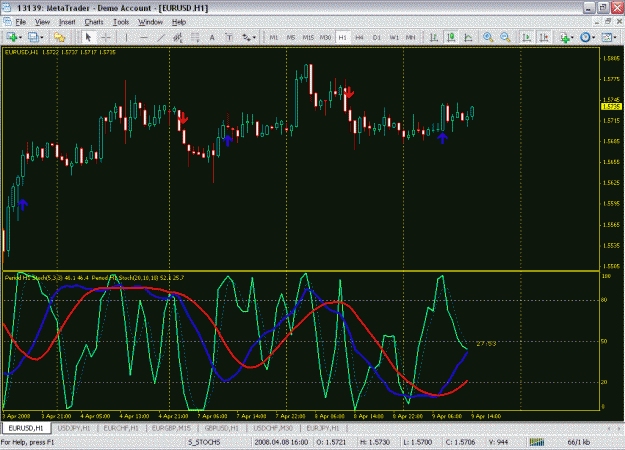
Task: Open the arrows objects dropdown
Action: click(249, 37)
